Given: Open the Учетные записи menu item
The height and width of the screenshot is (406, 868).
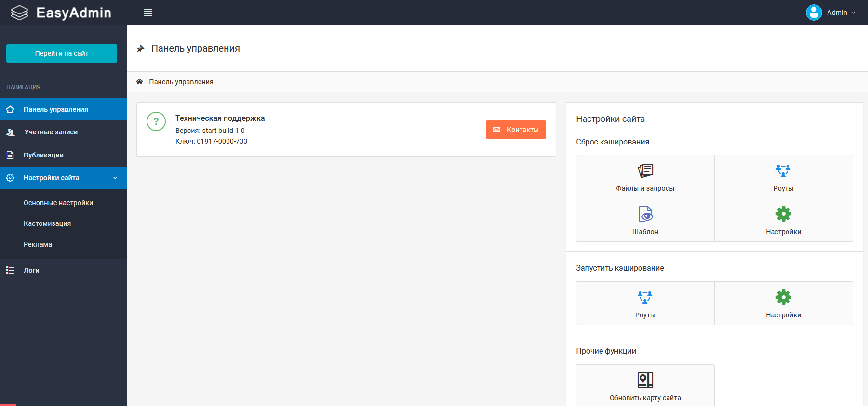Looking at the screenshot, I should tap(63, 132).
